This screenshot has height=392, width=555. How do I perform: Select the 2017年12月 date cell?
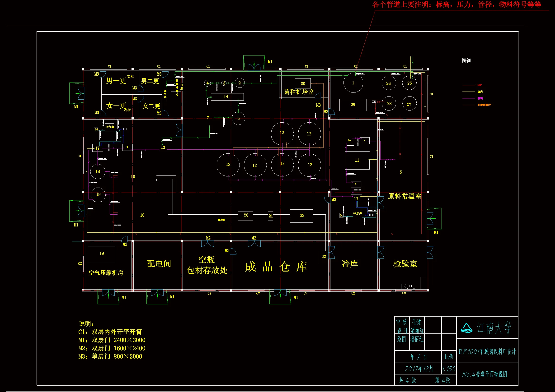(419, 369)
